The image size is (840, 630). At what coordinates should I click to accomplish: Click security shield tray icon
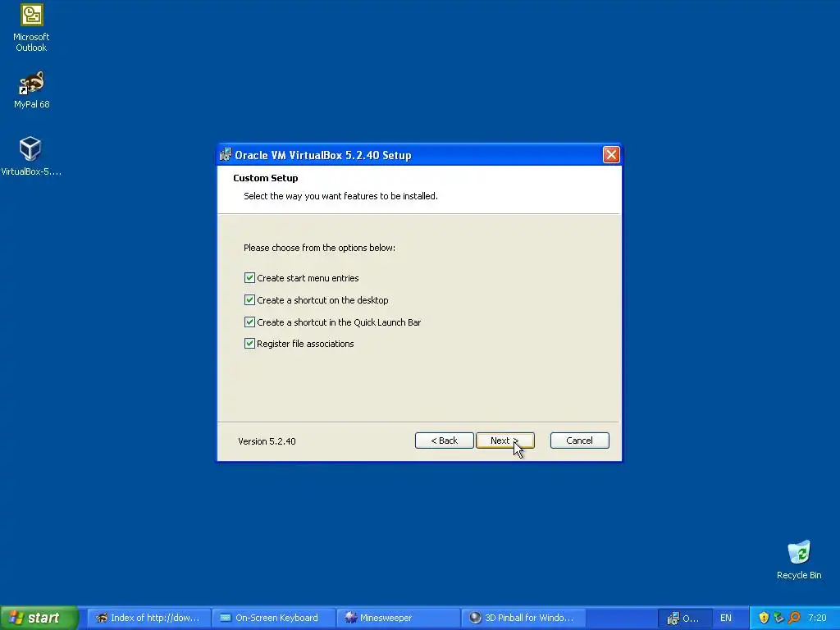point(764,618)
